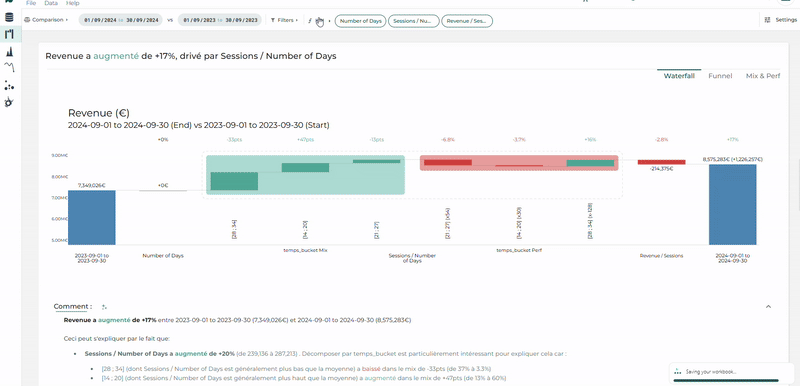The width and height of the screenshot is (800, 386).
Task: Click the Number of Days axis label
Action: 163,255
